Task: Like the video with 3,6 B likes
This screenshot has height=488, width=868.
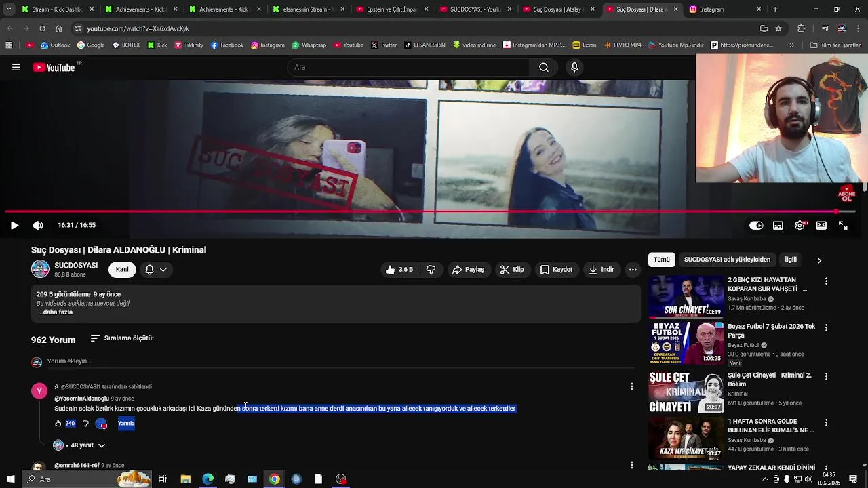Action: (x=399, y=270)
